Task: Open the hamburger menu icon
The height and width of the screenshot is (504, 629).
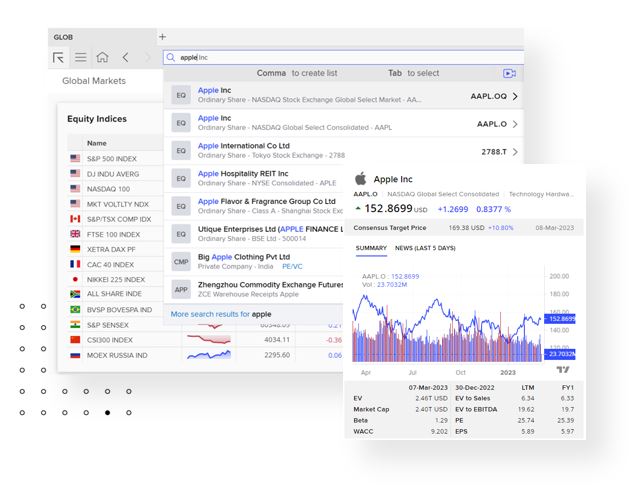Action: point(81,58)
